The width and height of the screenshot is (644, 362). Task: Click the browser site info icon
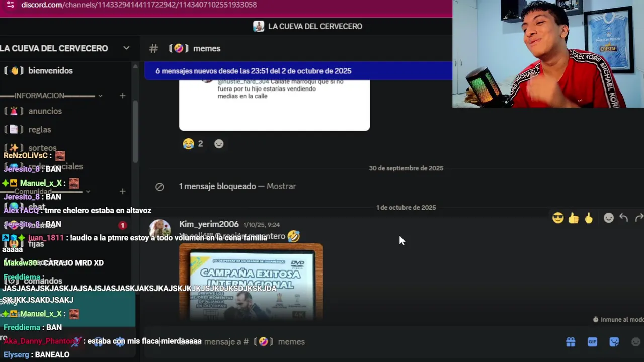pos(10,5)
